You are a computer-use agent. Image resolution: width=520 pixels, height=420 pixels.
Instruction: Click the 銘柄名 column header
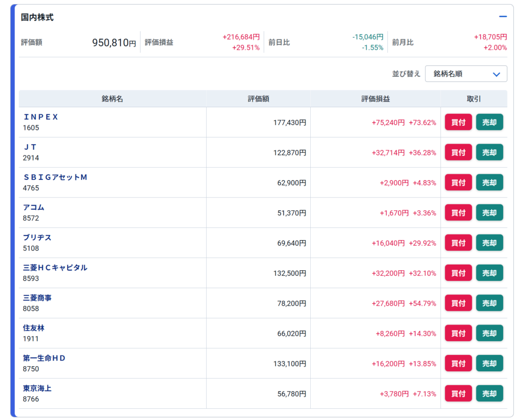coord(112,99)
